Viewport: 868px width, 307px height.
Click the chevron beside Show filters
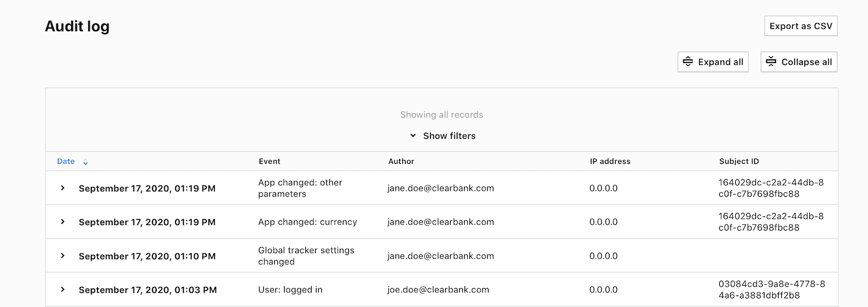(x=413, y=136)
